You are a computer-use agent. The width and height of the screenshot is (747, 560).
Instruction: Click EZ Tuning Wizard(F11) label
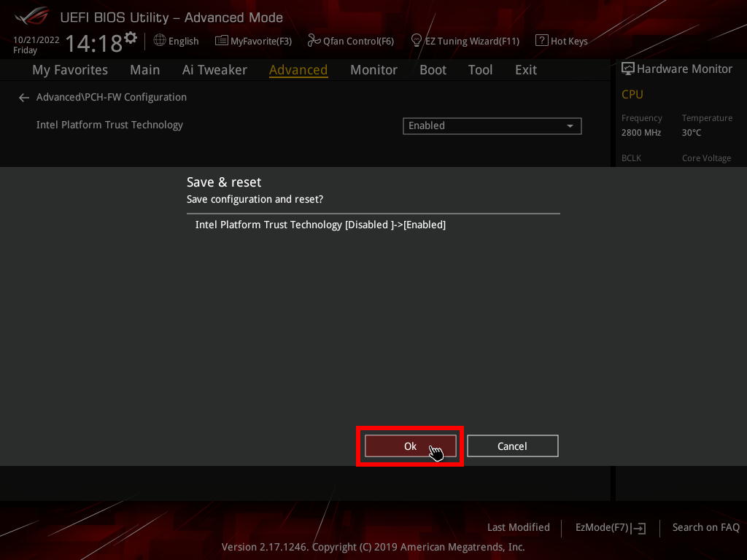click(472, 42)
